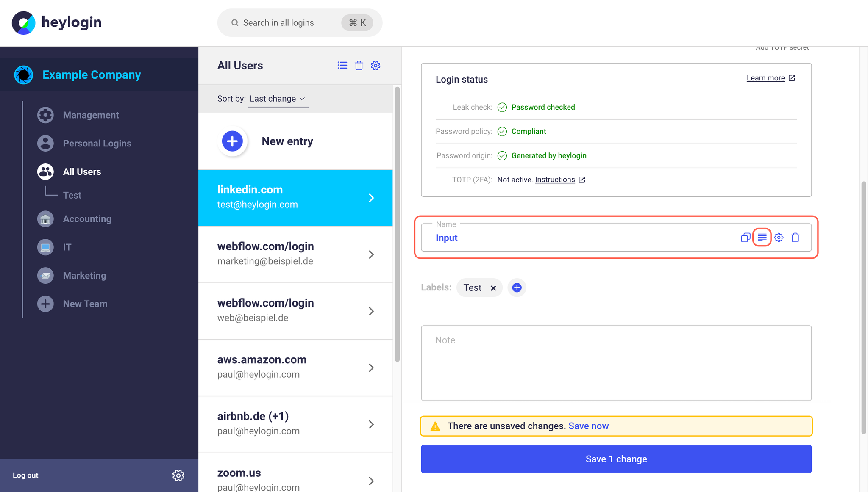This screenshot has width=868, height=492.
Task: Open the Name field settings gear
Action: [x=779, y=238]
